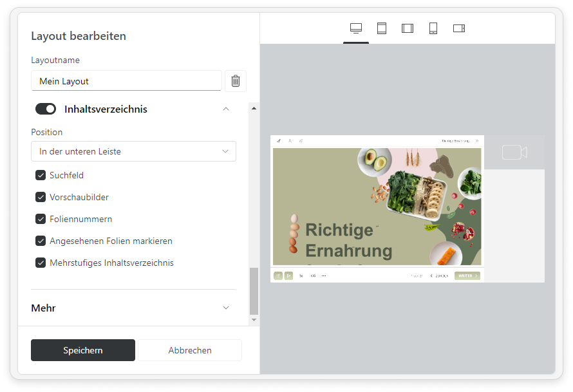573x392 pixels.
Task: Switch to phone landscape preview
Action: click(x=459, y=28)
